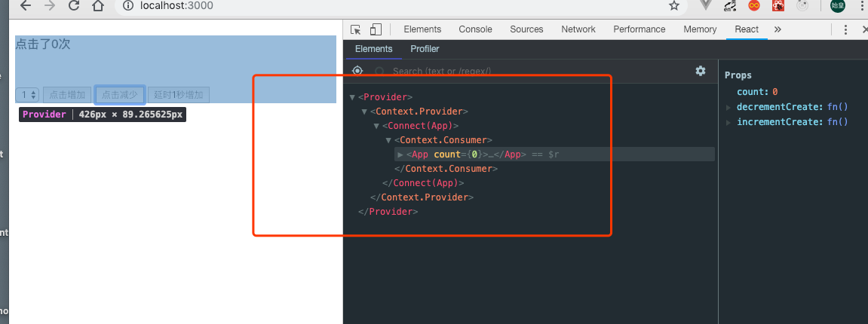Open the green profile avatar
868x324 pixels.
point(838,5)
